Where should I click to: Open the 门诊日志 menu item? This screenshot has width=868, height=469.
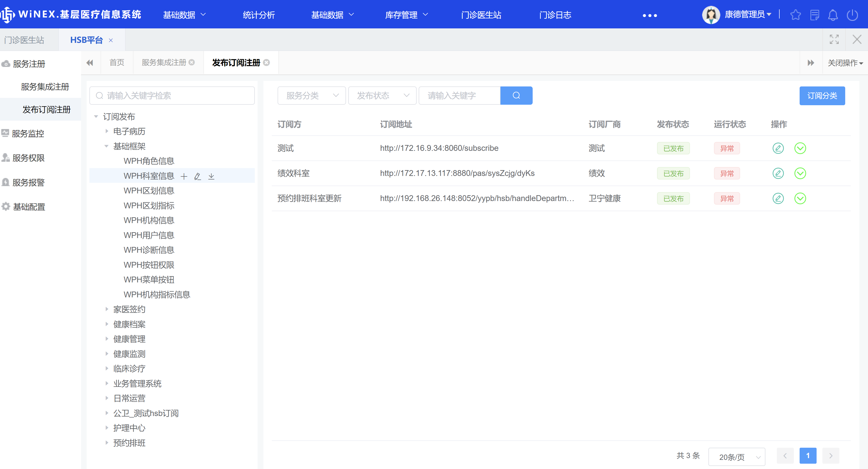pos(555,15)
